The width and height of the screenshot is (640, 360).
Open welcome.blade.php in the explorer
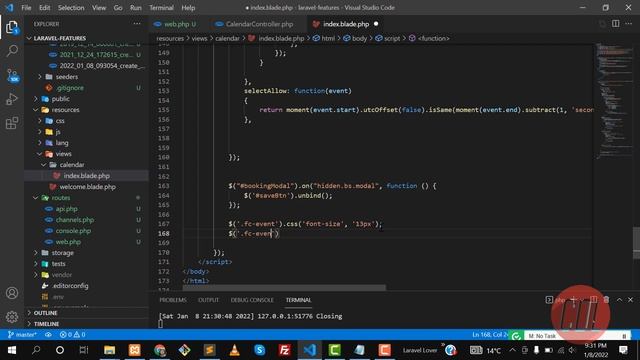(87, 187)
